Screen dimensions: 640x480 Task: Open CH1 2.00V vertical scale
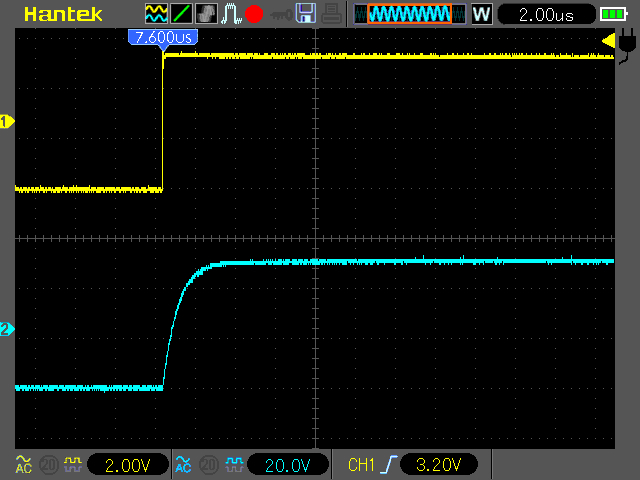coord(128,464)
